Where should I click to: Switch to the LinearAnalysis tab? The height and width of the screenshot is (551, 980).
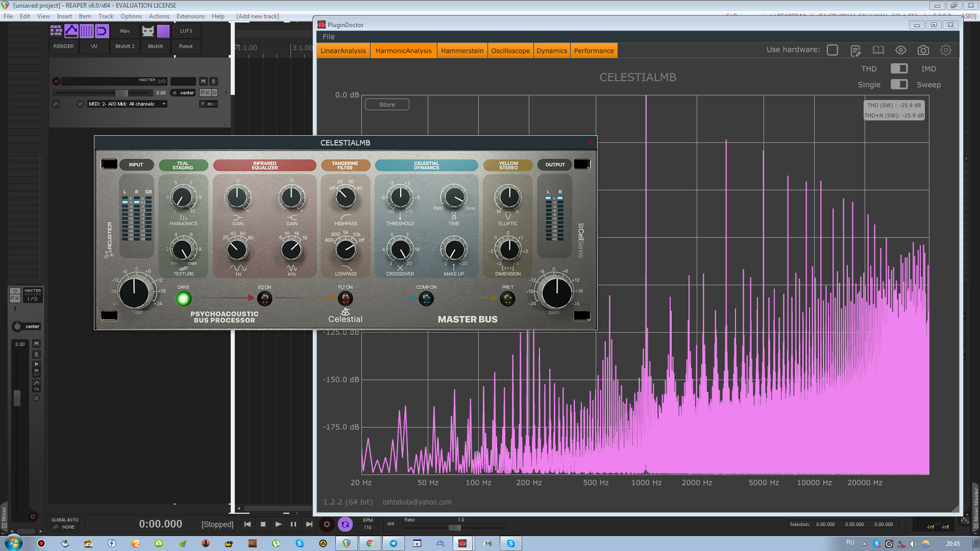click(x=343, y=51)
